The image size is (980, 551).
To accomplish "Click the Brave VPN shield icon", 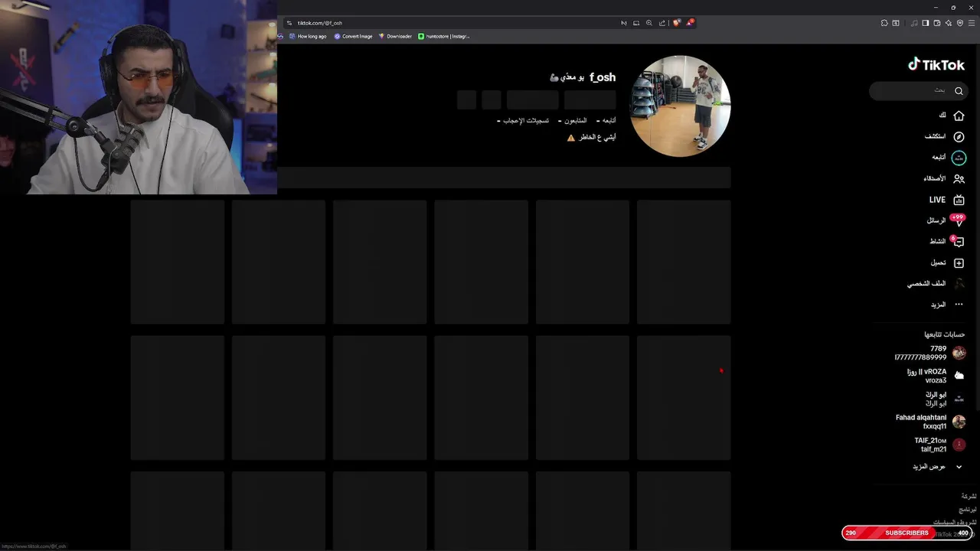I will tap(960, 23).
